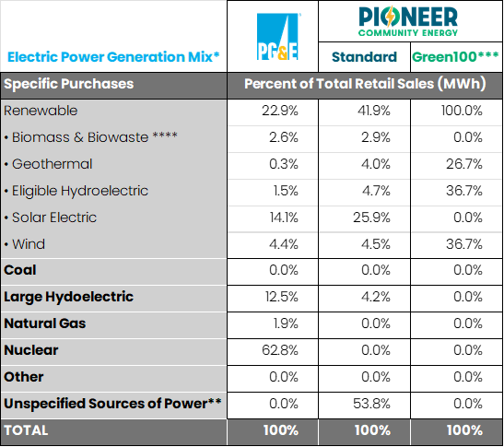Image resolution: width=504 pixels, height=447 pixels.
Task: Select Standard Solar Electric value 25.9%
Action: [x=371, y=218]
